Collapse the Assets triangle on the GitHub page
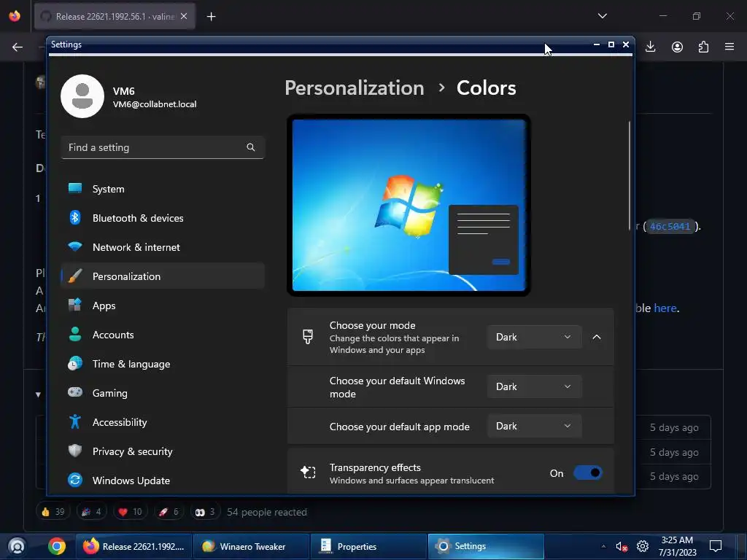The height and width of the screenshot is (560, 747). coord(38,394)
